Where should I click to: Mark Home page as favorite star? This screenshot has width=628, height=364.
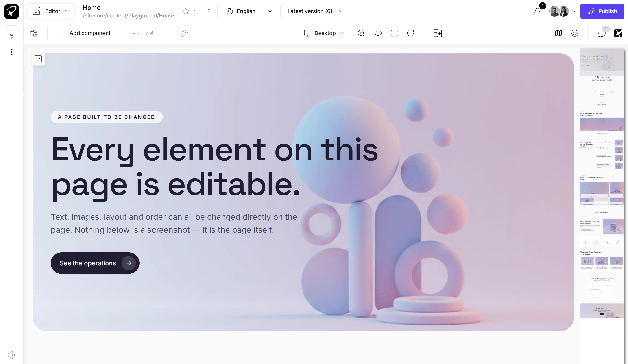[186, 11]
